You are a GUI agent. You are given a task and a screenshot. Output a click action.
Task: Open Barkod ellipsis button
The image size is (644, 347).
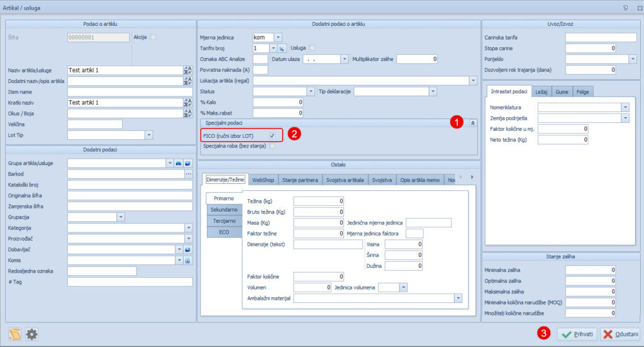click(x=188, y=174)
